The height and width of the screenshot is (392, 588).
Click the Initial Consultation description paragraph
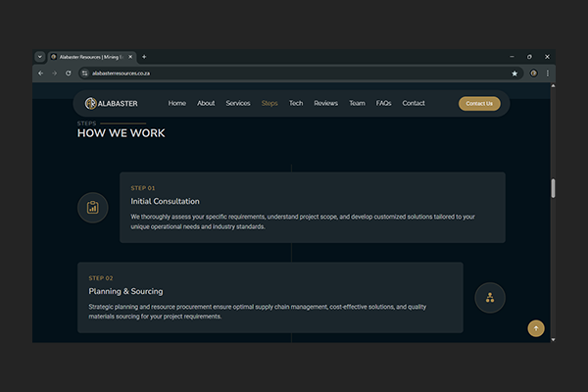point(303,221)
